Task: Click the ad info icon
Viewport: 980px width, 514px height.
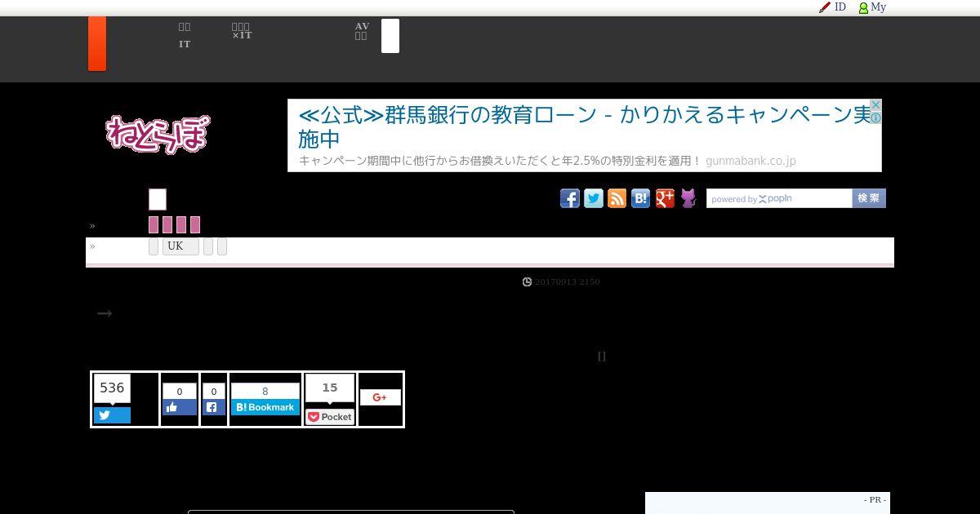Action: [875, 117]
